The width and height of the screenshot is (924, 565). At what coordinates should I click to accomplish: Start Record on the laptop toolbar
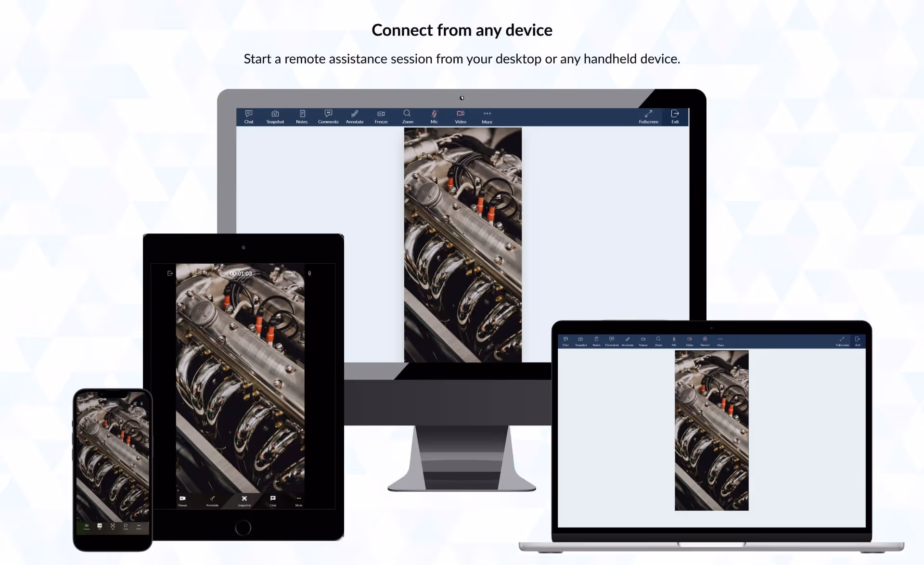705,342
